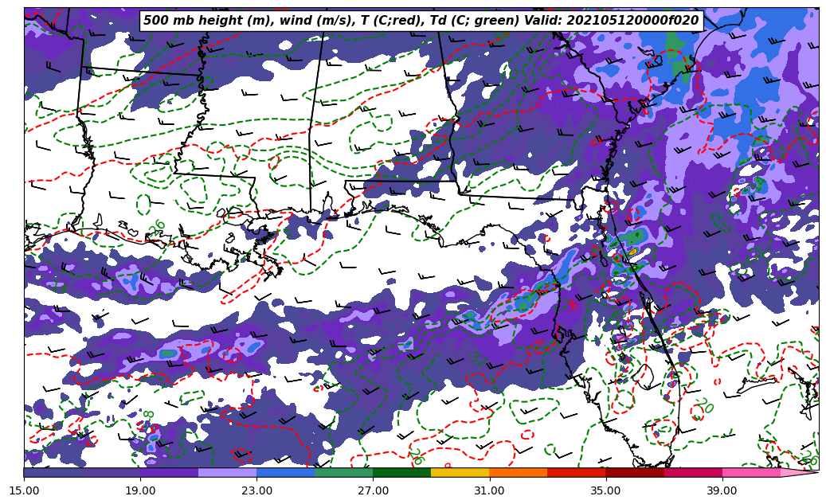Click the '27.00' colorbar tick label
Screen dimensions: 826x504
[373, 490]
